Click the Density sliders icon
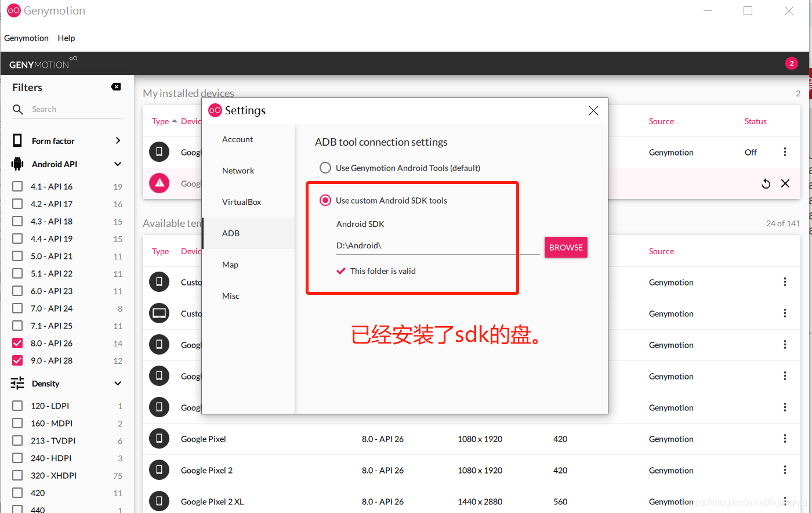 [17, 383]
